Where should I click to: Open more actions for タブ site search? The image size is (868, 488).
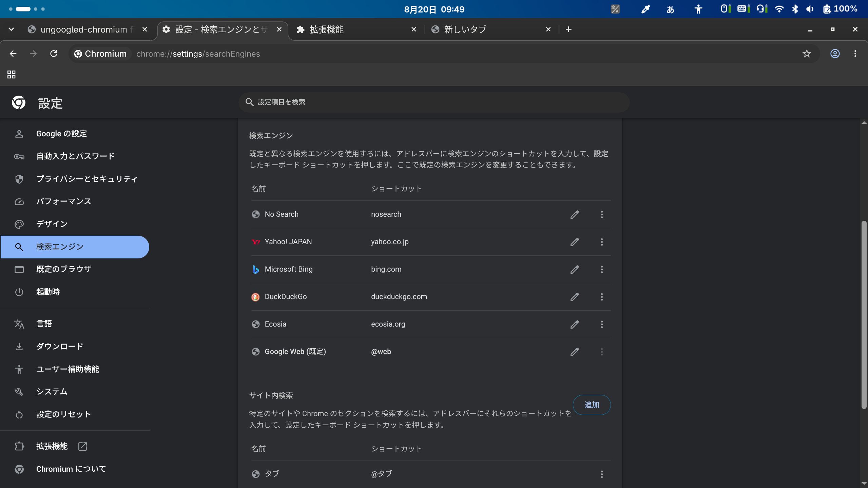[602, 474]
